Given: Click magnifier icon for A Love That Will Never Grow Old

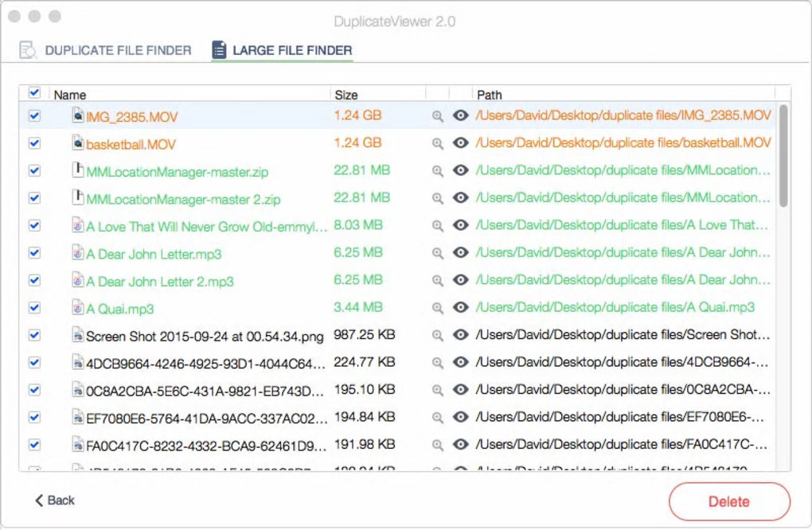Looking at the screenshot, I should [438, 226].
